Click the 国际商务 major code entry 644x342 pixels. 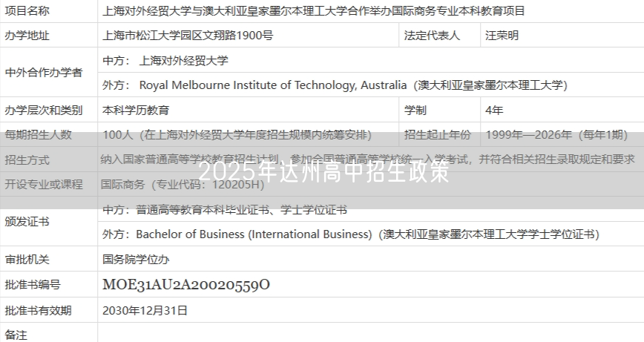[x=183, y=185]
